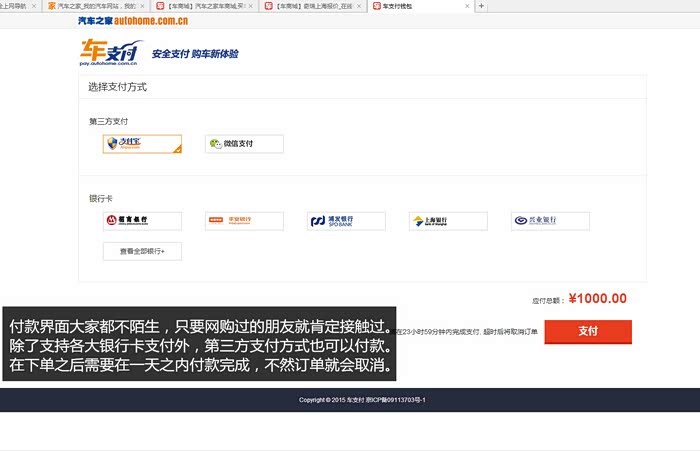
Task: Click the 安全支付 购车新体验 slogan
Action: [195, 54]
